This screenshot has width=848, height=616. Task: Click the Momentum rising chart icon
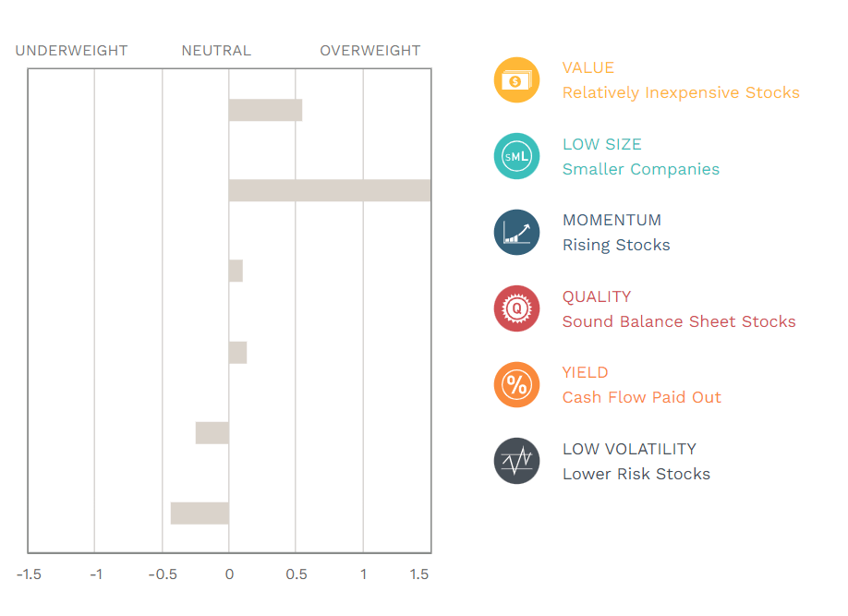[516, 233]
